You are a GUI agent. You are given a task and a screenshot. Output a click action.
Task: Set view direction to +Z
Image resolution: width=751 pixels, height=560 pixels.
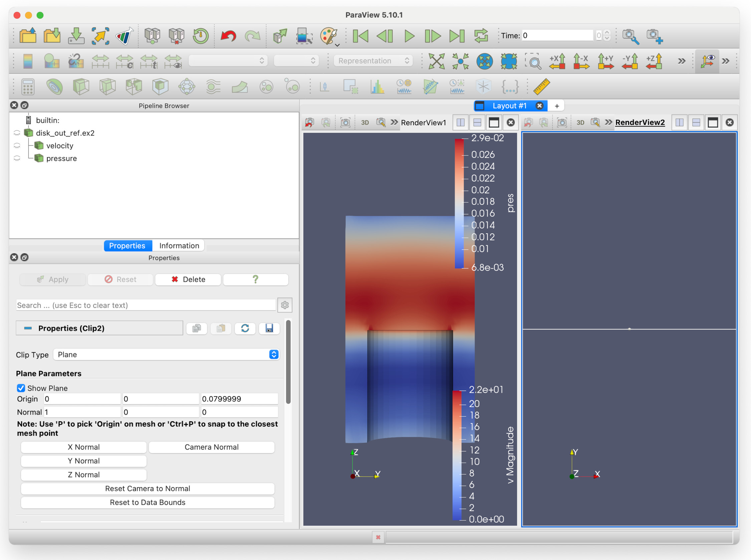[x=654, y=61]
